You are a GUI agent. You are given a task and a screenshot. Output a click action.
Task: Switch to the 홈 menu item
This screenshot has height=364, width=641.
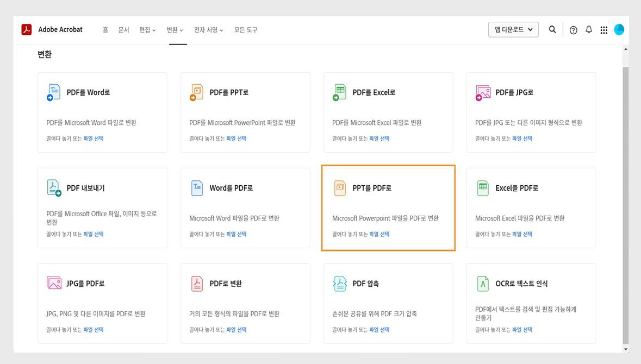point(105,30)
